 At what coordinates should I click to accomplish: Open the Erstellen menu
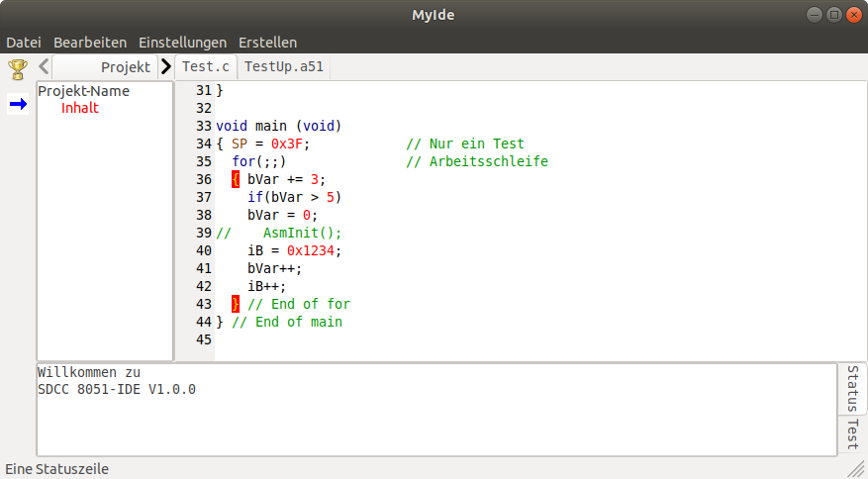tap(268, 43)
